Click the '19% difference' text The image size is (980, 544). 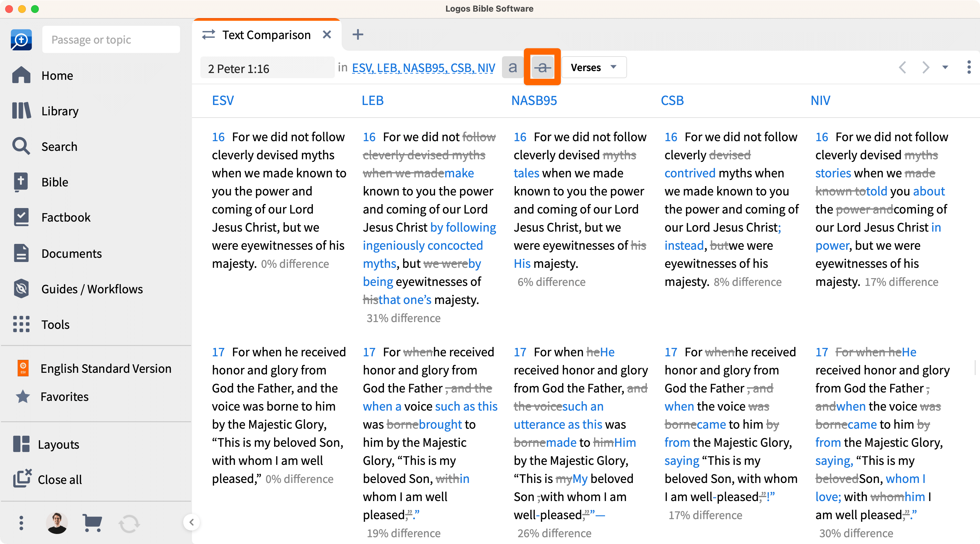tap(404, 533)
